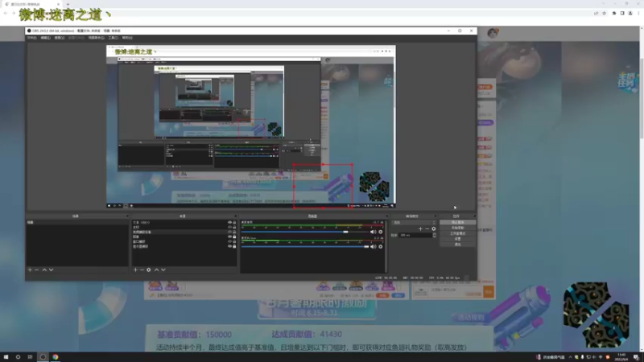This screenshot has width=644, height=362.
Task: Undock the Scene Transitions panel via header icon
Action: click(436, 216)
